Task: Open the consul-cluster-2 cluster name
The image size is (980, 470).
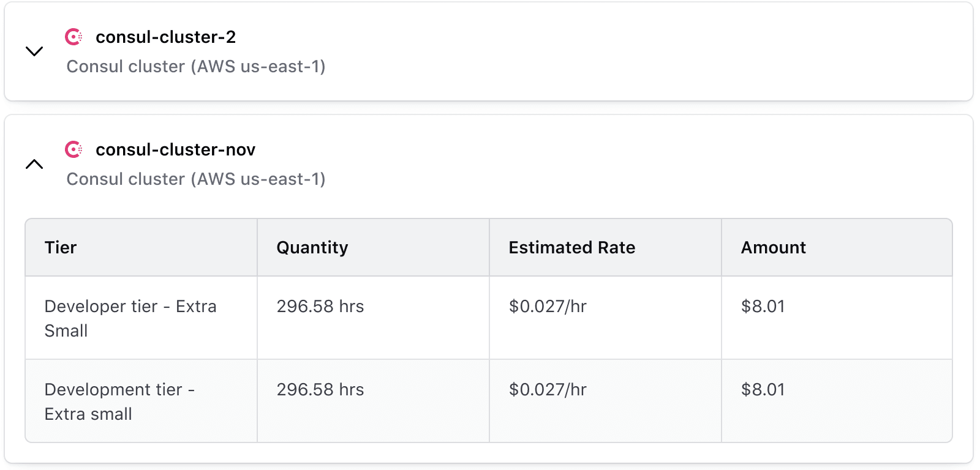Action: tap(165, 37)
